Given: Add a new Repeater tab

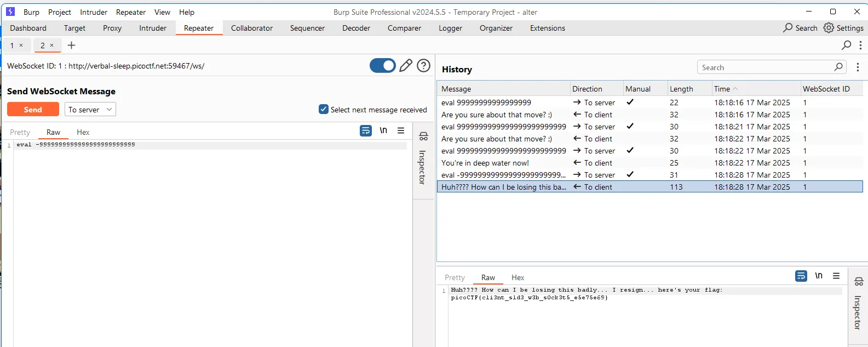Looking at the screenshot, I should pyautogui.click(x=71, y=45).
